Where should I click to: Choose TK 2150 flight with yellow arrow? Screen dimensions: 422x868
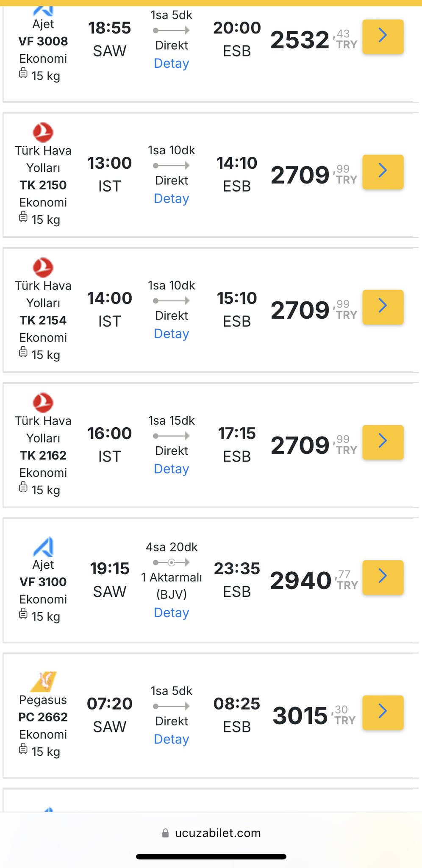point(383,172)
